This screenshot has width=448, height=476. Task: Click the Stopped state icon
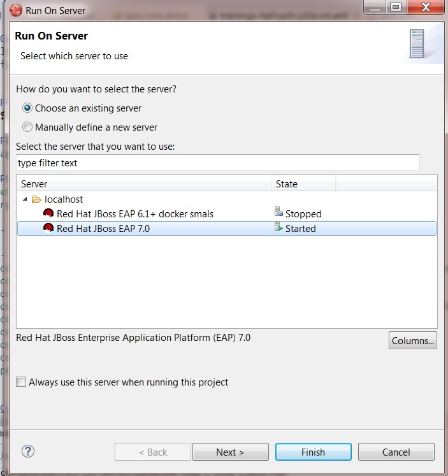click(x=278, y=212)
